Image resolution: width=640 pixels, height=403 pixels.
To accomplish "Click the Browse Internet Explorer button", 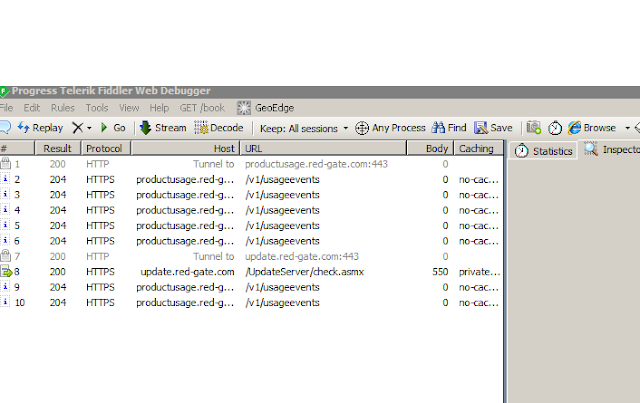I will (592, 128).
